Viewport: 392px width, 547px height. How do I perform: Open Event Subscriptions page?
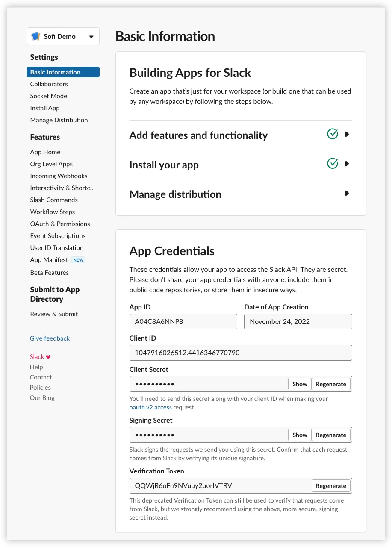[x=58, y=236]
